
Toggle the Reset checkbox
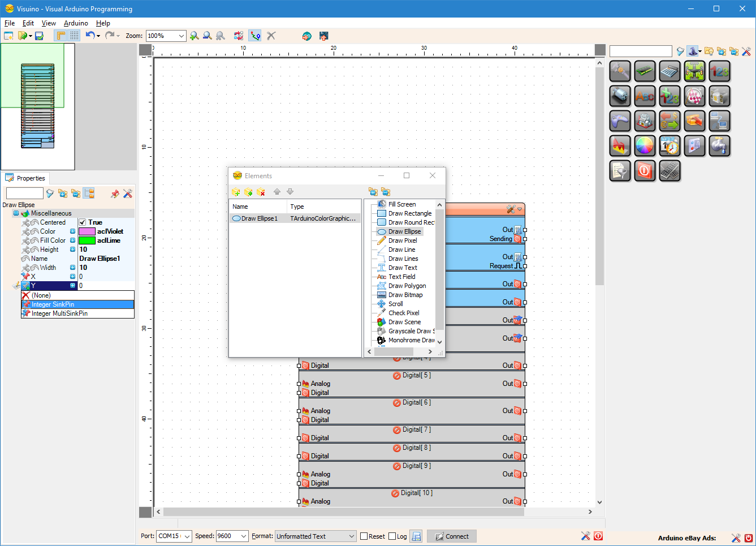364,536
